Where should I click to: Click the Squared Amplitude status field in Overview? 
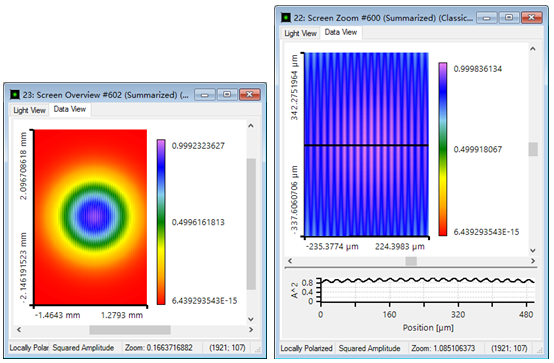(83, 347)
